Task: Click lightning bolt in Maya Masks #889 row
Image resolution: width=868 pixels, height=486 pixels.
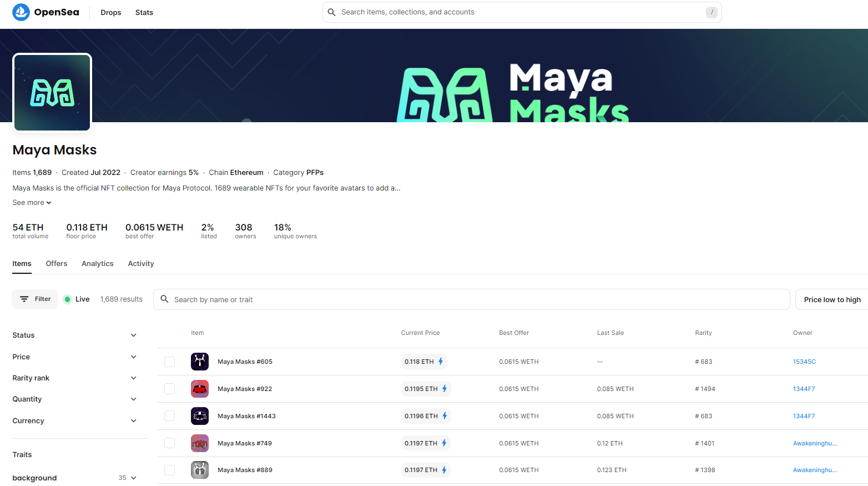Action: point(444,470)
